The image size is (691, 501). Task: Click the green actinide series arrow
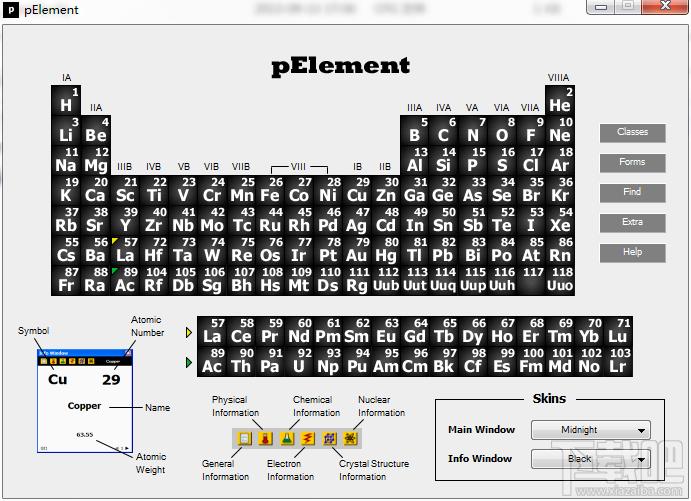[x=189, y=363]
